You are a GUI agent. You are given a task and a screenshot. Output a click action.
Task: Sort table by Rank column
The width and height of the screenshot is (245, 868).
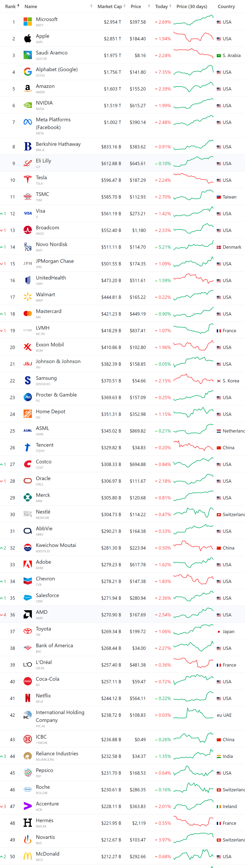click(x=12, y=6)
